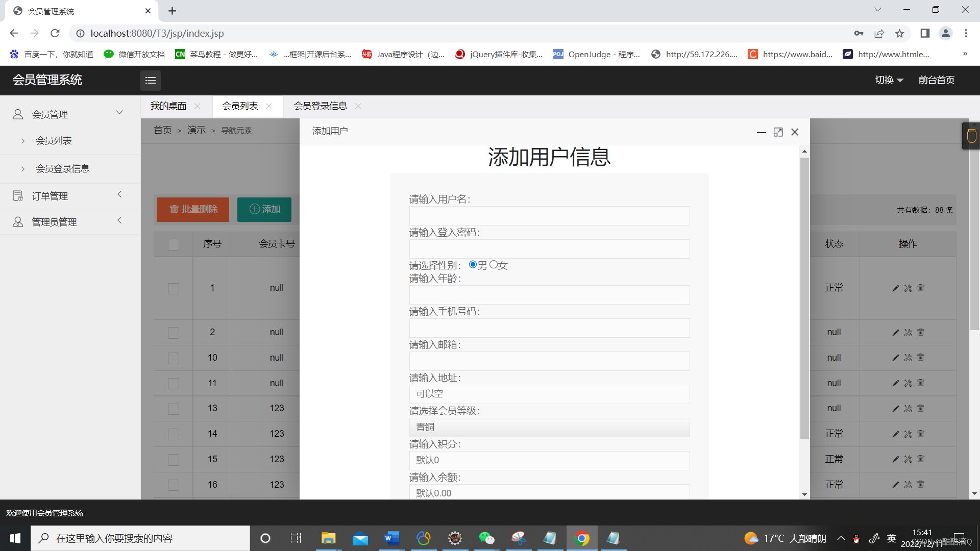Check the checkbox for row 1
This screenshot has width=980, height=551.
(174, 288)
